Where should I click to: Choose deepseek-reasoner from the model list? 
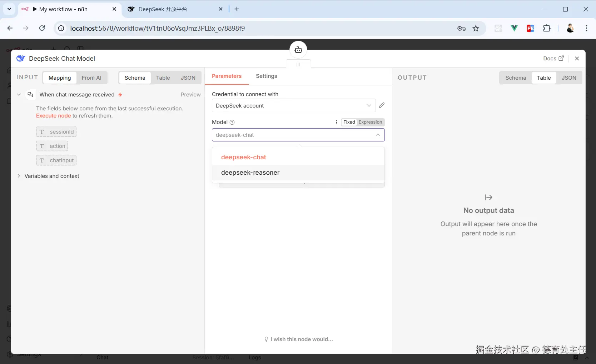[x=298, y=173]
